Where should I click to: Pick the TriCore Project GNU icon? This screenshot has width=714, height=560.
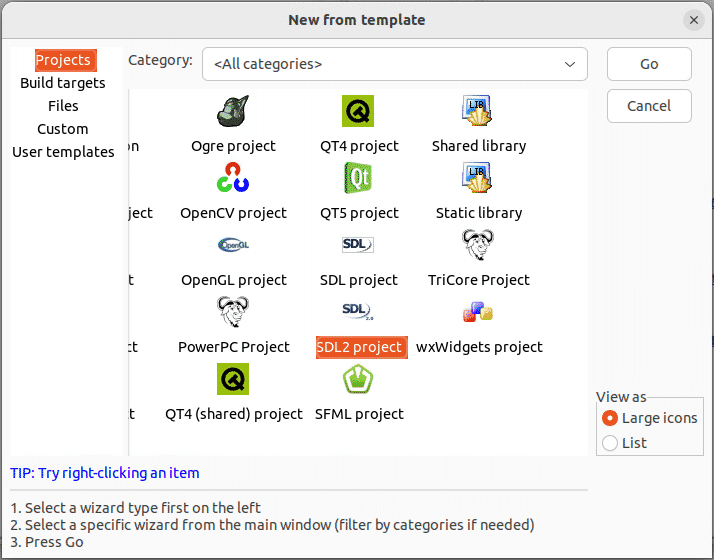[478, 245]
